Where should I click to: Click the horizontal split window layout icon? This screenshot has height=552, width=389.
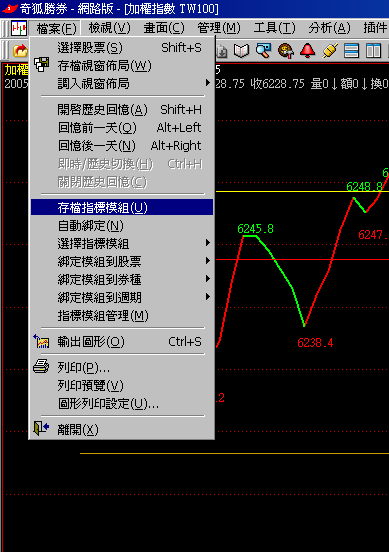point(351,51)
